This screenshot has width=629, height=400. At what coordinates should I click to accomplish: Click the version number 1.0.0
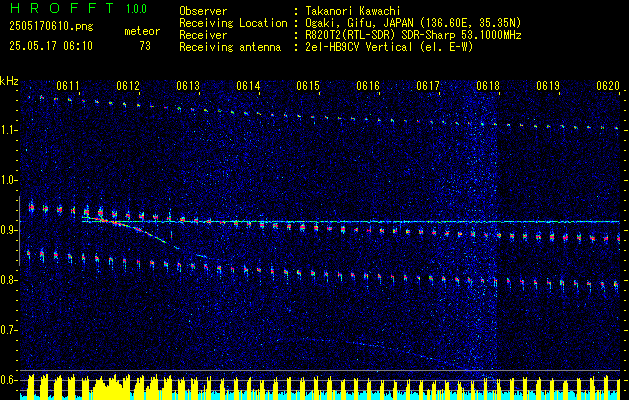[136, 9]
